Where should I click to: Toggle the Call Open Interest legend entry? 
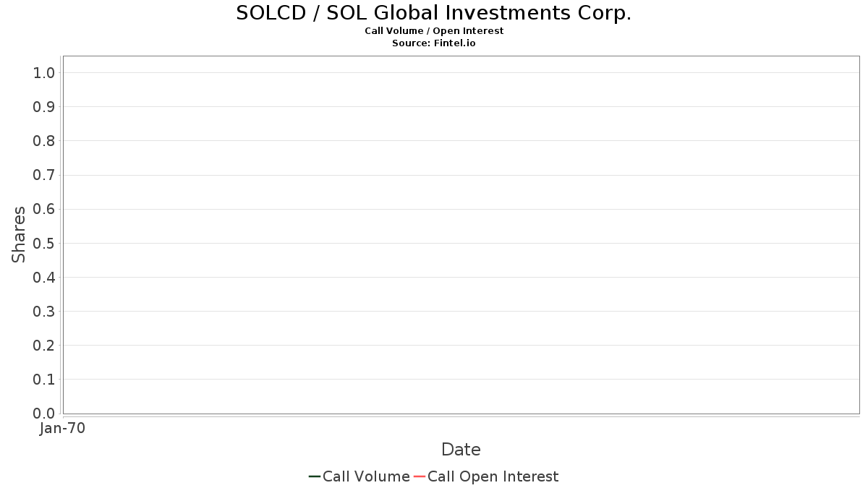[493, 476]
